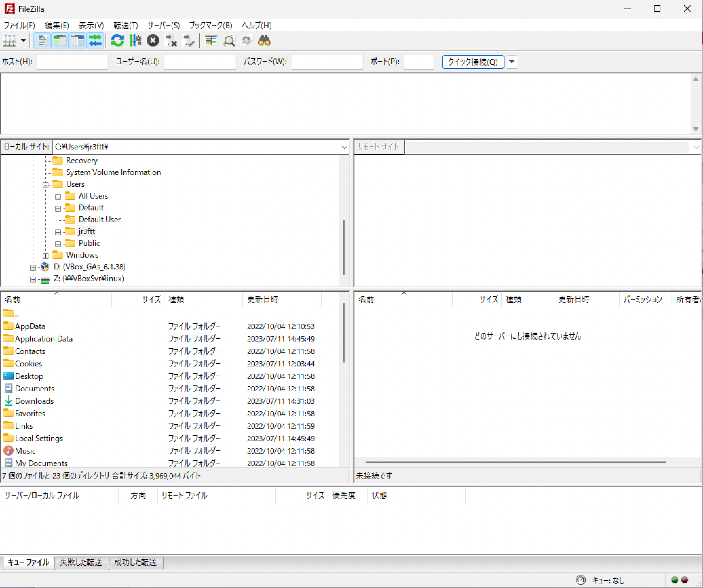703x588 pixels.
Task: Toggle local directory tree display
Action: click(x=60, y=41)
